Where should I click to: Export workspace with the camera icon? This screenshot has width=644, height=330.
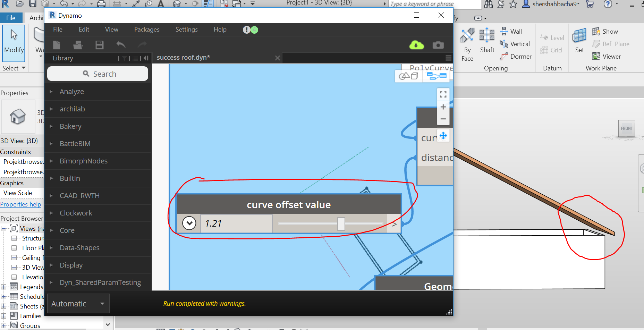tap(438, 45)
